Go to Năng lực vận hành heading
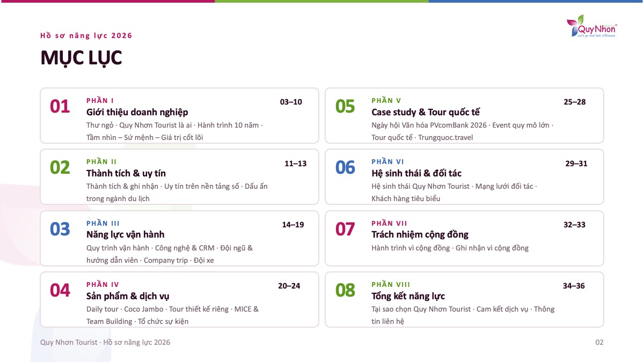This screenshot has height=362, width=644. (x=126, y=234)
